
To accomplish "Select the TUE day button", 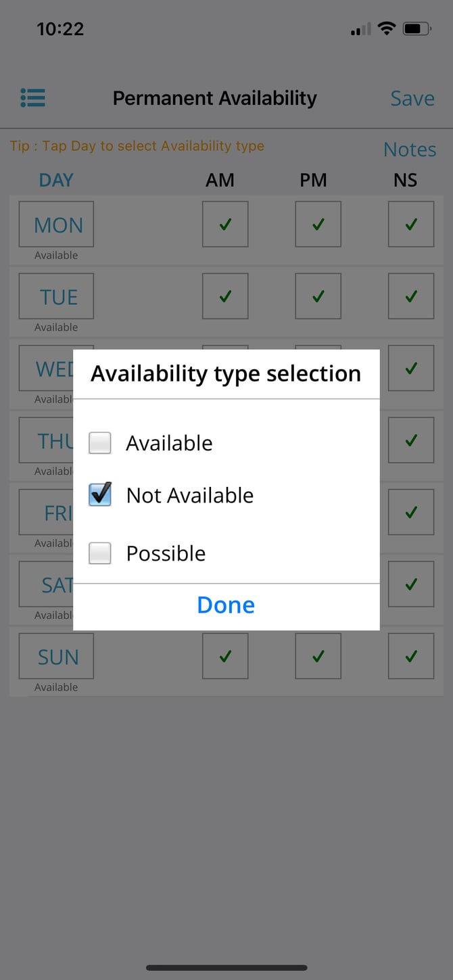I will click(x=56, y=296).
